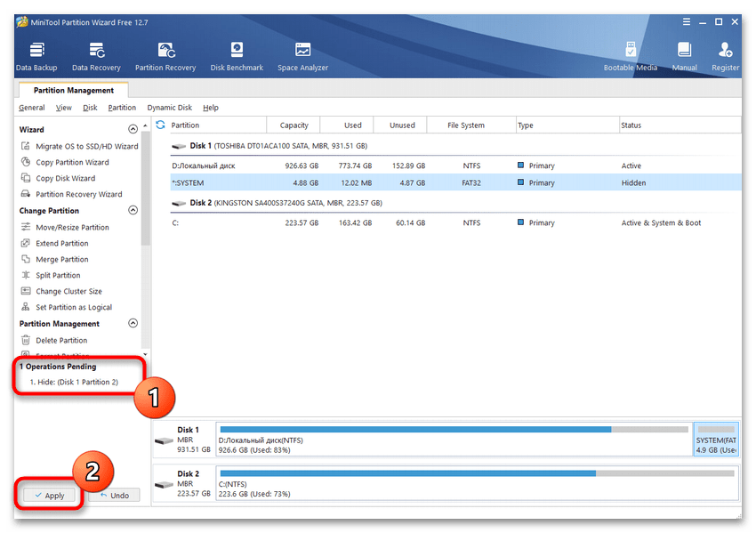Sort by the Unused column header
This screenshot has height=533, width=756.
(x=402, y=125)
